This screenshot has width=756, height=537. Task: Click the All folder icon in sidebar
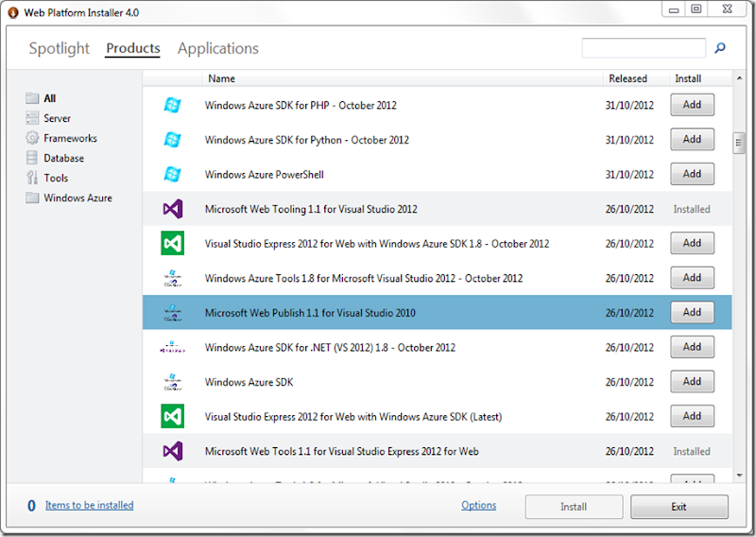pyautogui.click(x=32, y=98)
